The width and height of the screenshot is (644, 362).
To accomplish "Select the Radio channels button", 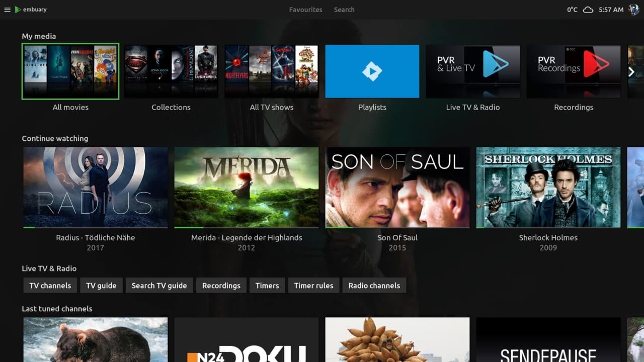I will (374, 286).
